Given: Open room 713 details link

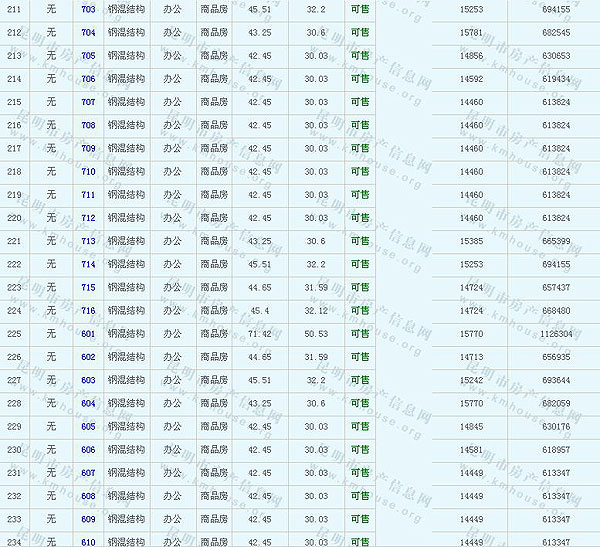Looking at the screenshot, I should 88,241.
